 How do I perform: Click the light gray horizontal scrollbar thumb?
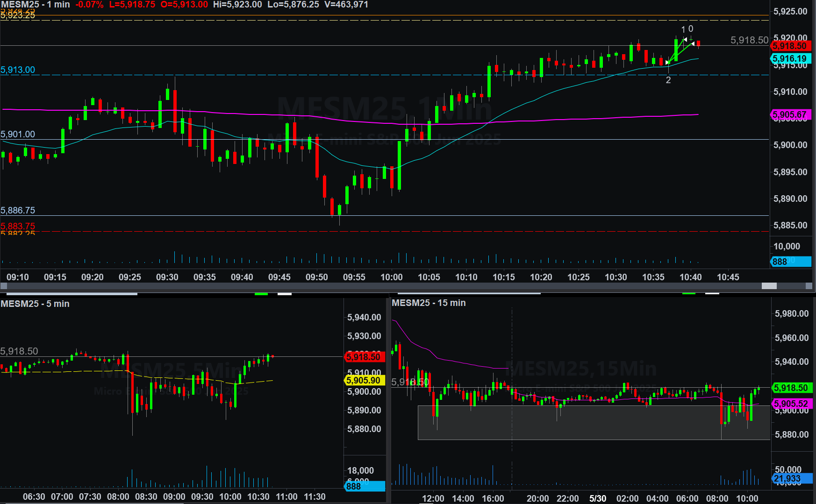pyautogui.click(x=769, y=286)
